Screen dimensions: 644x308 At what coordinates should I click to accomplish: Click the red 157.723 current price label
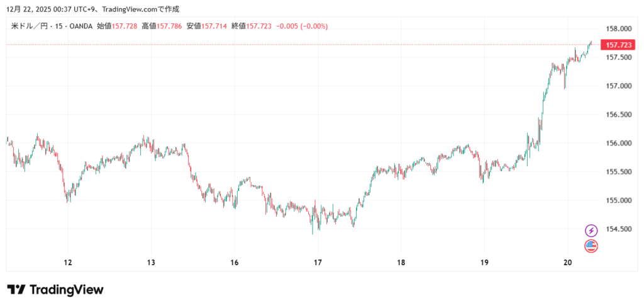[616, 45]
